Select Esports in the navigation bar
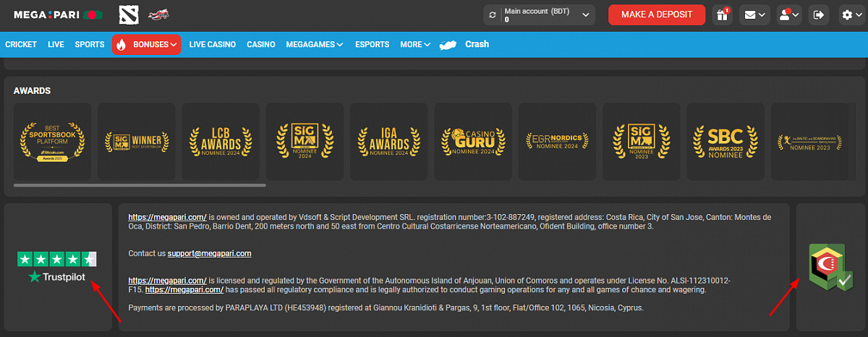Screen dimensions: 868x337 point(373,44)
